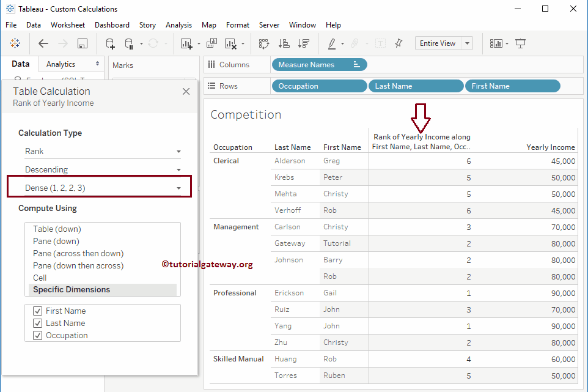This screenshot has height=392, width=588.
Task: Click the Fix Axes pin icon
Action: tap(399, 43)
